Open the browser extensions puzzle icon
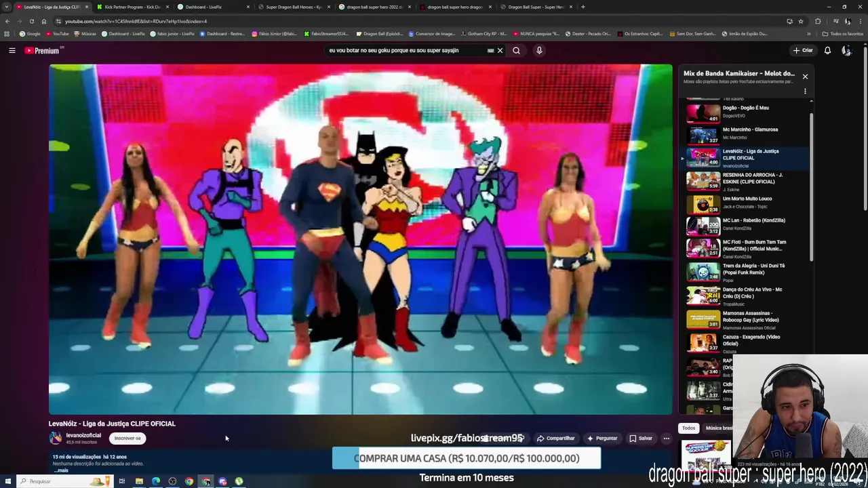 click(818, 21)
